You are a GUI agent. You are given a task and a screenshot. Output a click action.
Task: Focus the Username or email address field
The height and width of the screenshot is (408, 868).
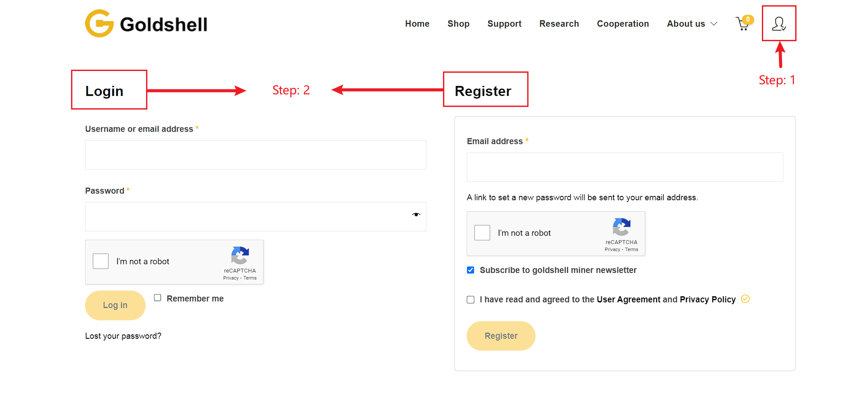tap(255, 155)
